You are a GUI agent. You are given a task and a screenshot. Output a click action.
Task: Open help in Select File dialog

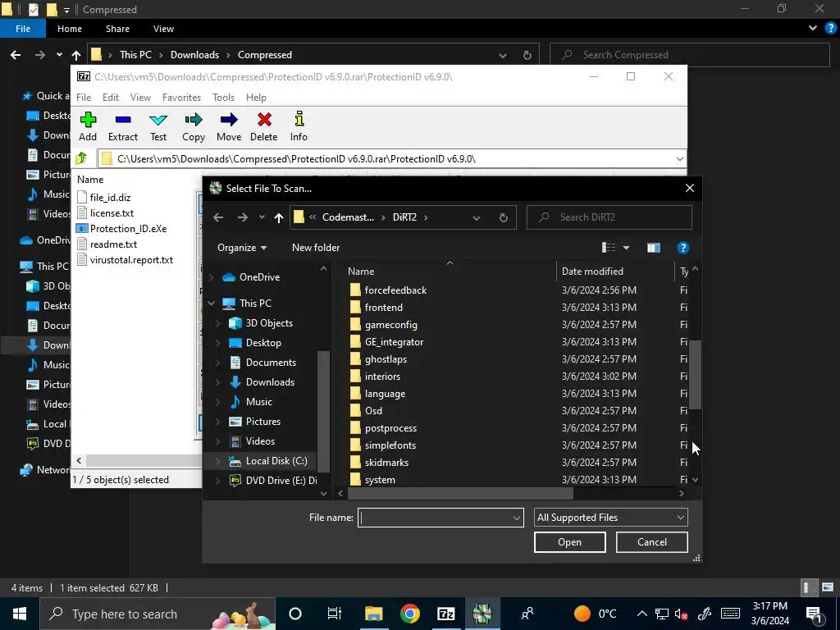[x=682, y=248]
